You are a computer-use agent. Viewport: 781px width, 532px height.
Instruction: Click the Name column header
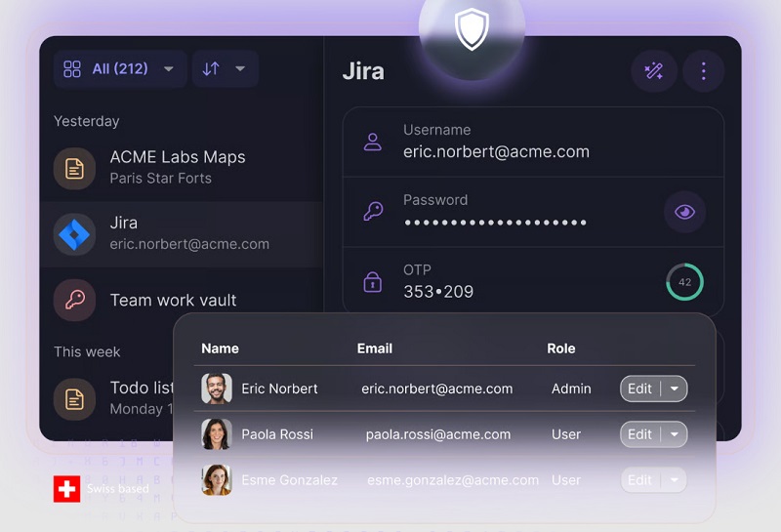[x=221, y=348]
